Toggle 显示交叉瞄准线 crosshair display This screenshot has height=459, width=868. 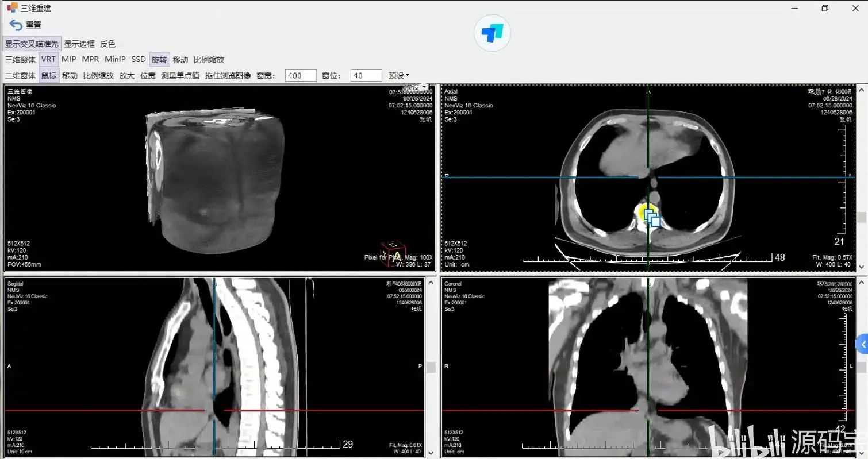pyautogui.click(x=32, y=44)
